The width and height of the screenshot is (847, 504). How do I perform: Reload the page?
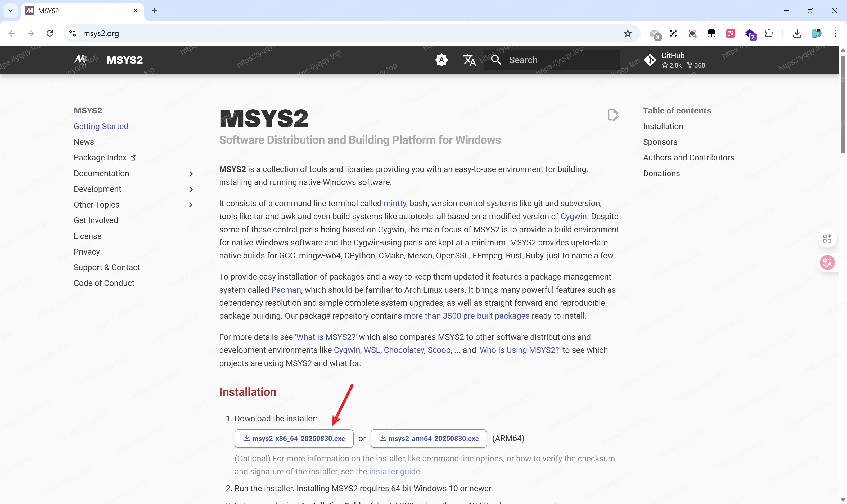[50, 33]
